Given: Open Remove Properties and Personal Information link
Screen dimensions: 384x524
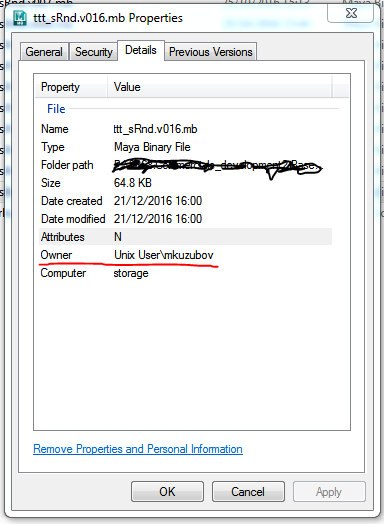Looking at the screenshot, I should 138,449.
